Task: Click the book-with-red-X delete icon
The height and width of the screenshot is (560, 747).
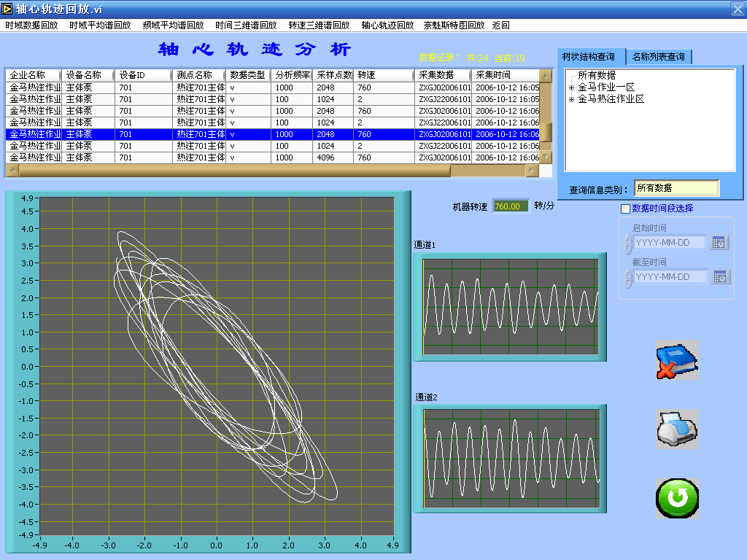Action: pyautogui.click(x=676, y=359)
